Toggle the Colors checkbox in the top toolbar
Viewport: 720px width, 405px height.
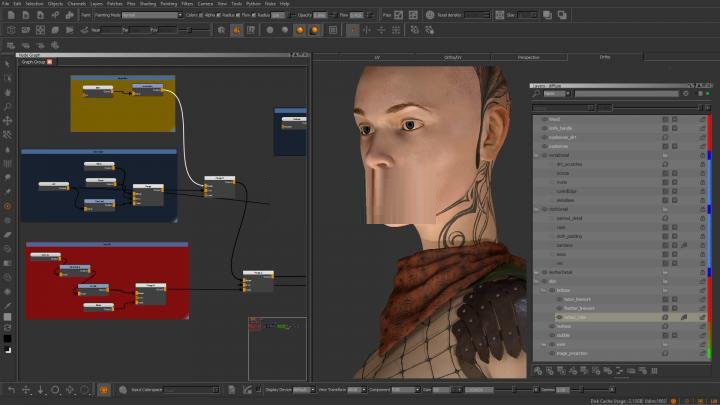click(201, 15)
